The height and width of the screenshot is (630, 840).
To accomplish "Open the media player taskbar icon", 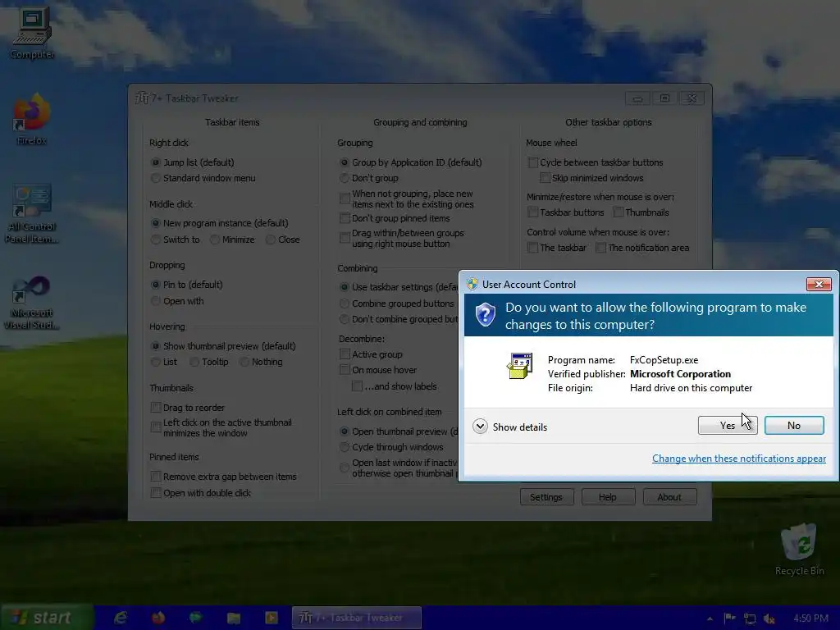I will pos(271,618).
